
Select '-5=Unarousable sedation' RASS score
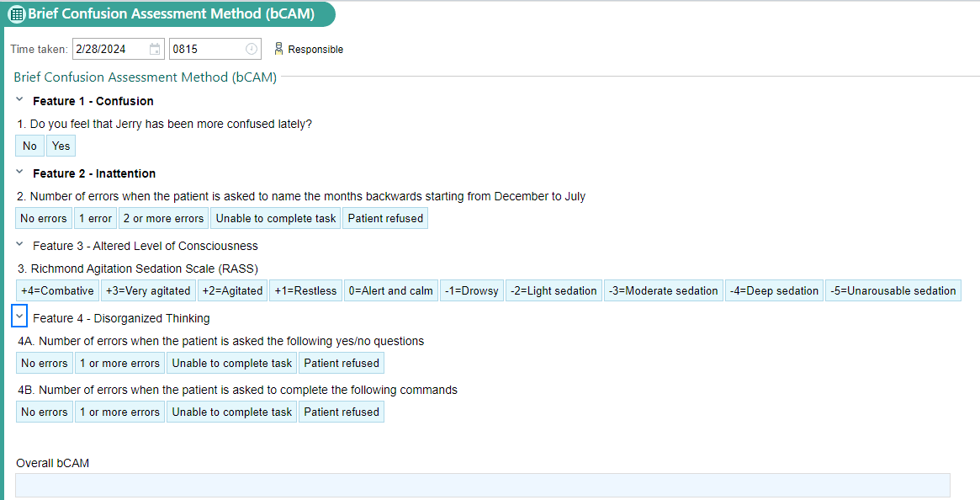tap(893, 291)
